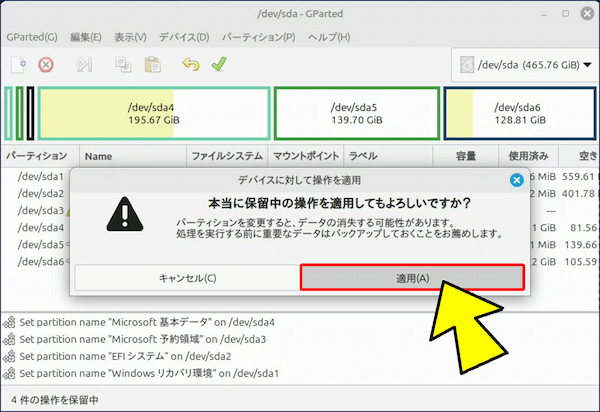Open the GParted(G) menu
Screen dimensions: 600x412
click(31, 37)
